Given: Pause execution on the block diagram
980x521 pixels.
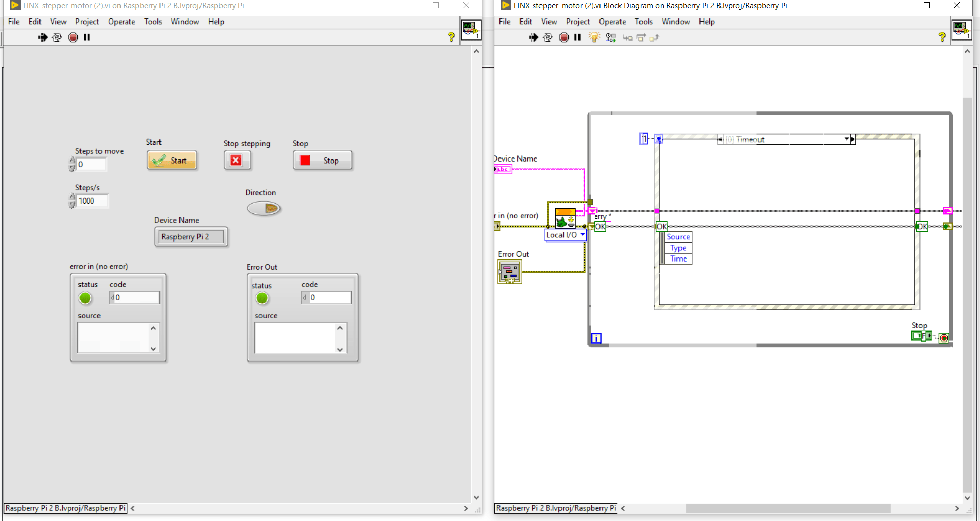Looking at the screenshot, I should 577,37.
